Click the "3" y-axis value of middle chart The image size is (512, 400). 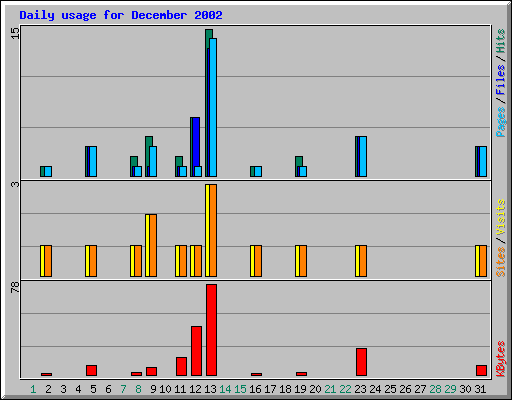point(15,184)
